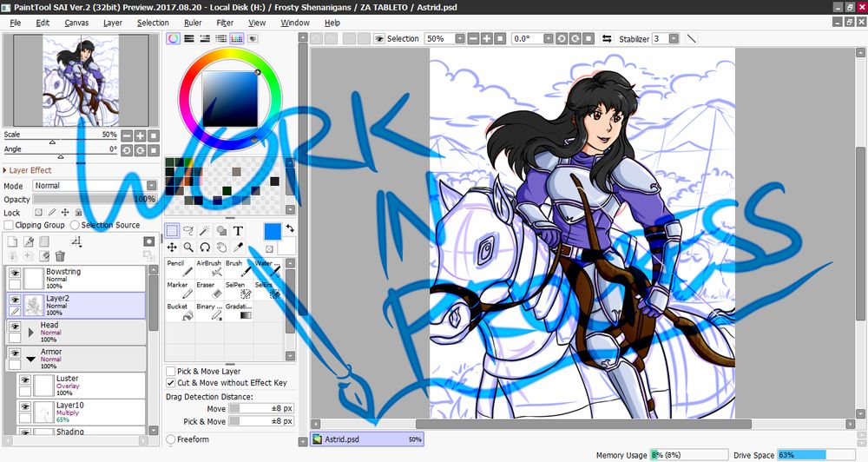Select the Magic Wand tool
The width and height of the screenshot is (868, 462).
click(x=205, y=230)
